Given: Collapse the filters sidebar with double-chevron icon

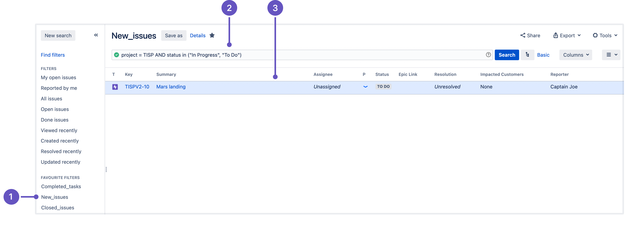Looking at the screenshot, I should coord(96,35).
